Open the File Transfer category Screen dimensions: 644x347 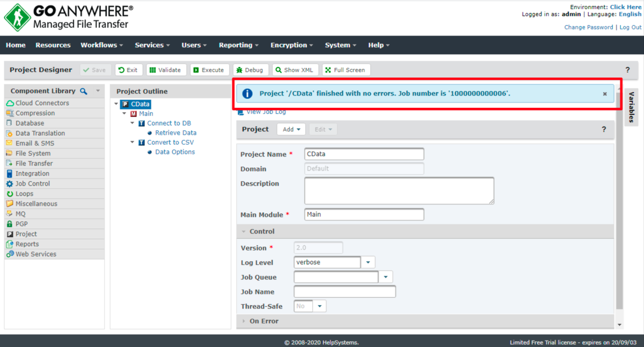click(x=54, y=164)
